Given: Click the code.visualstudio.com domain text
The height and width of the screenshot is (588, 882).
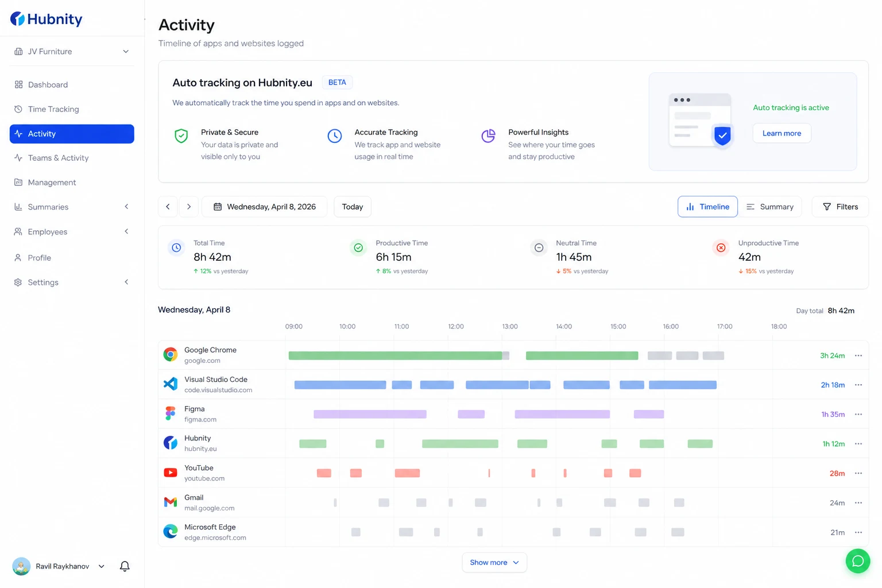Looking at the screenshot, I should (218, 390).
